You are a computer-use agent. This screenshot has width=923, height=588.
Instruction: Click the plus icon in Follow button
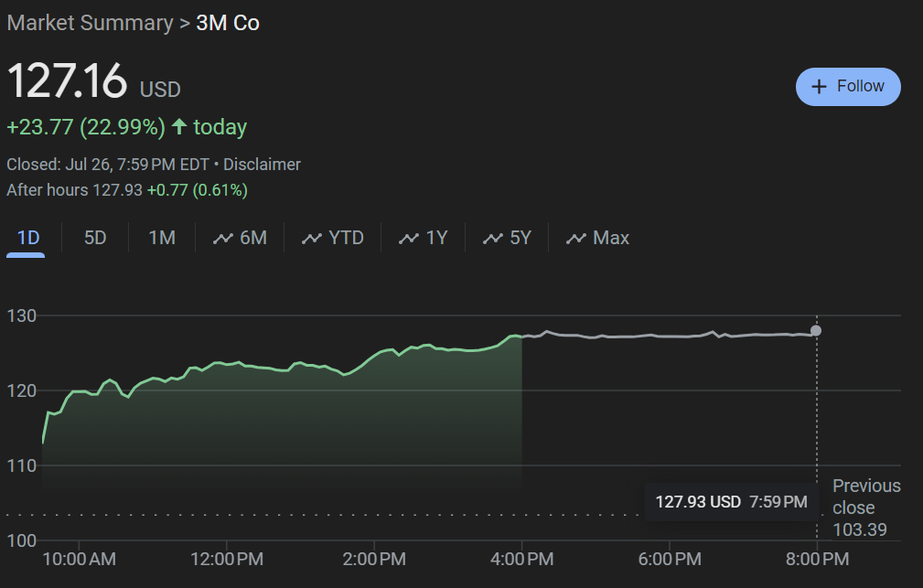819,87
